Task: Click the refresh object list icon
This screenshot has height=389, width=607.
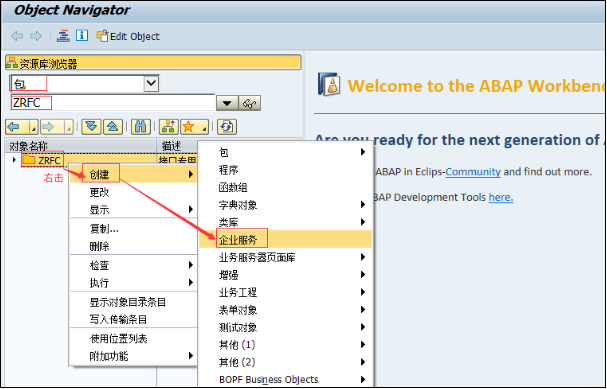Action: (x=227, y=127)
